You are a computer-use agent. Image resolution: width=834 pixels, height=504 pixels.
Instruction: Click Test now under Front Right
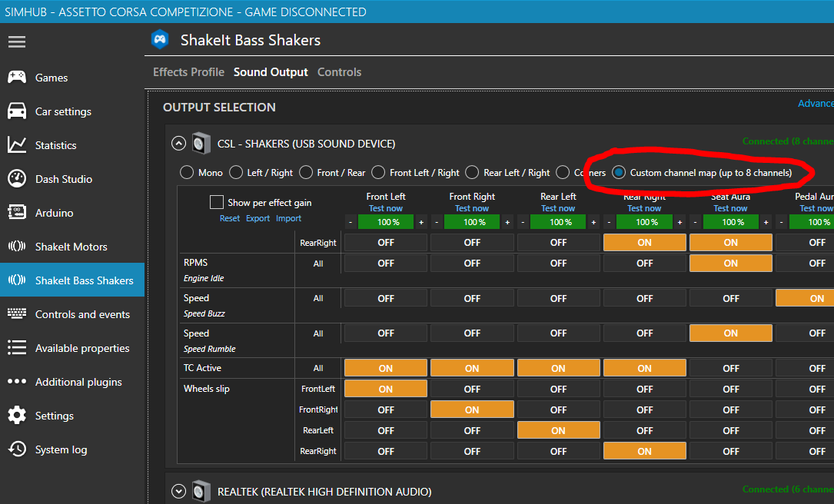click(472, 208)
